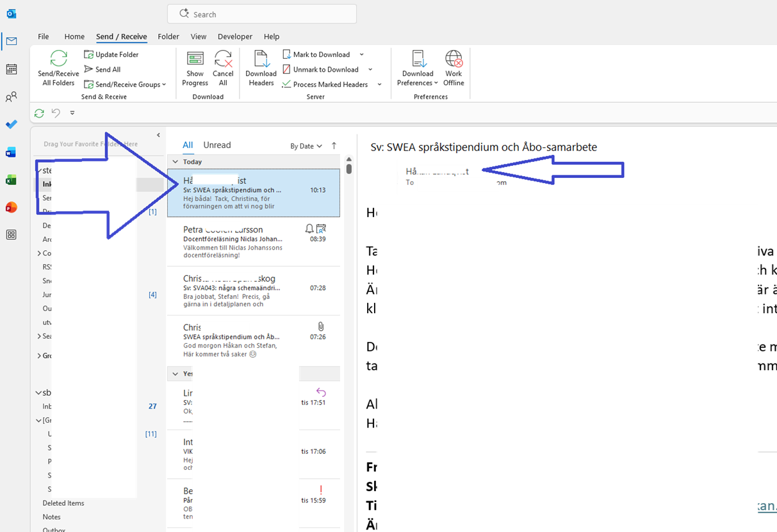Click the quick access Undo icon
Image resolution: width=777 pixels, height=532 pixels.
56,113
